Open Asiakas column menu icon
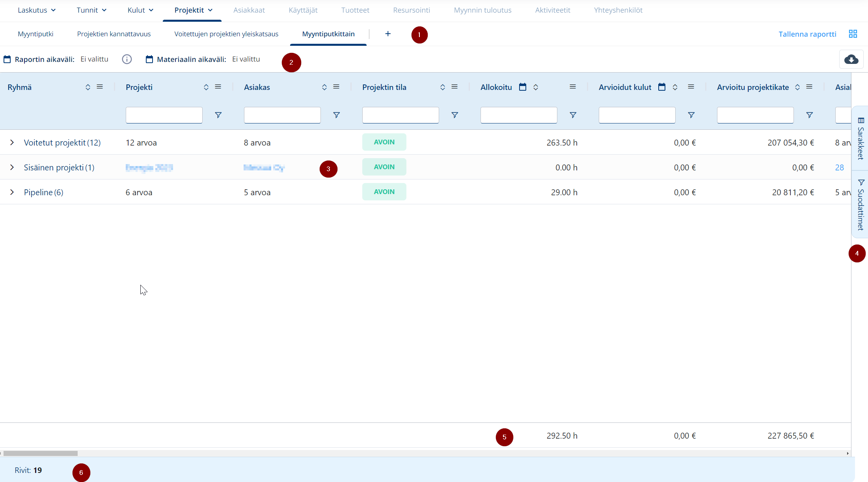 [x=336, y=87]
